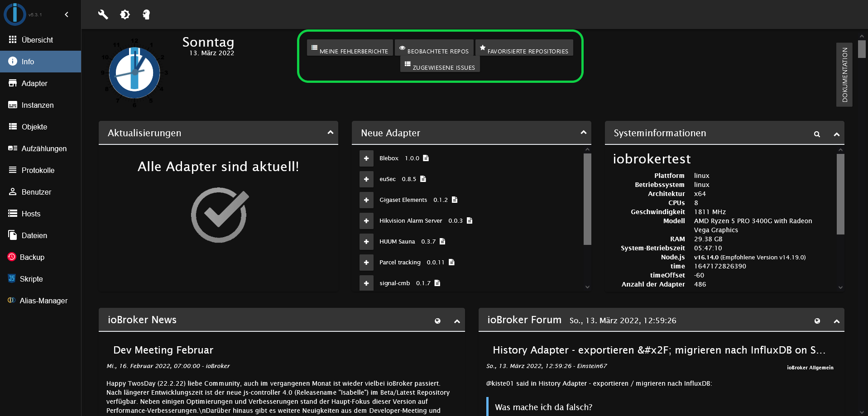Click Meine Fehlerberichte button
This screenshot has height=416, width=868.
tap(350, 48)
